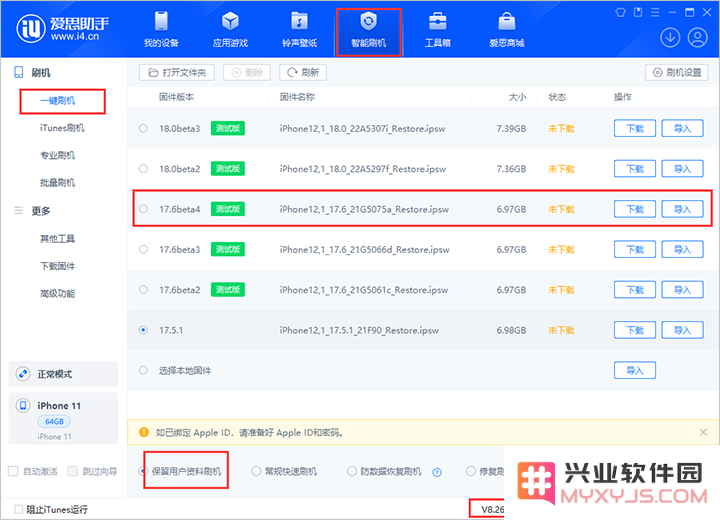Image resolution: width=720 pixels, height=520 pixels.
Task: Open the 铃声壁纸 ringtones and wallpapers section
Action: pyautogui.click(x=299, y=29)
